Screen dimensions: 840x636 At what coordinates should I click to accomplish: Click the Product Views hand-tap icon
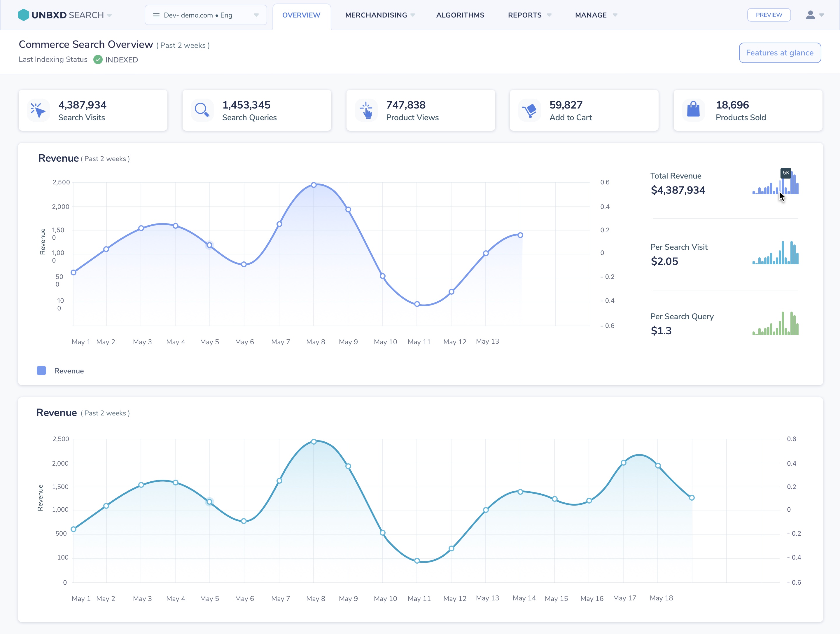(366, 111)
